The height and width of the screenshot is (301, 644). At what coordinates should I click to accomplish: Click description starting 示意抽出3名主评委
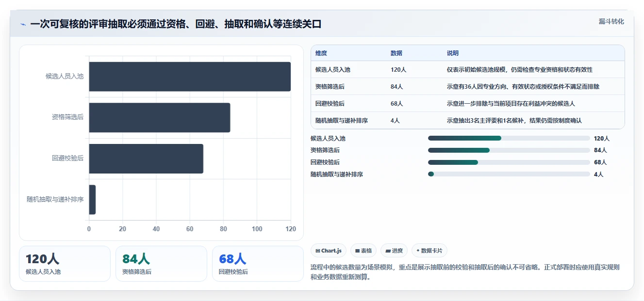point(514,121)
